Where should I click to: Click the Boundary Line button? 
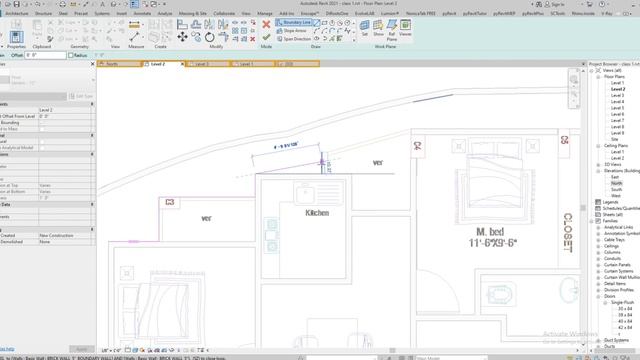point(294,22)
